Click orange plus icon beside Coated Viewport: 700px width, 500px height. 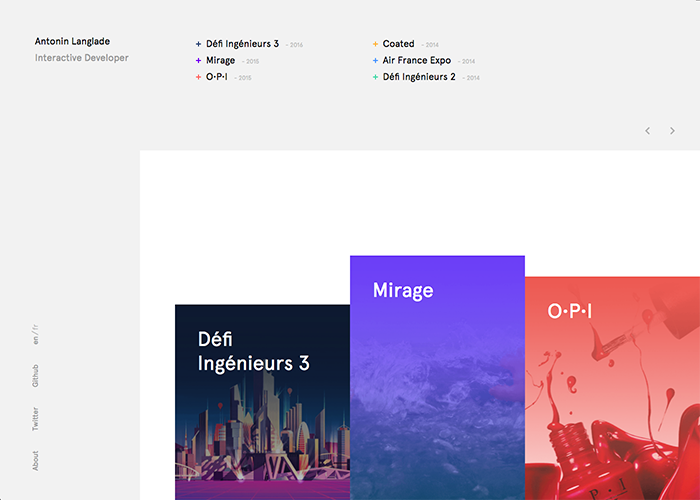[x=375, y=44]
